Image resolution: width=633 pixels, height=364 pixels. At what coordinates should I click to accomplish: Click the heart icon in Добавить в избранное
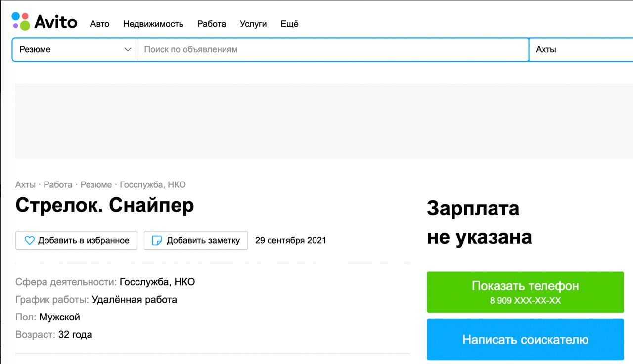(30, 241)
